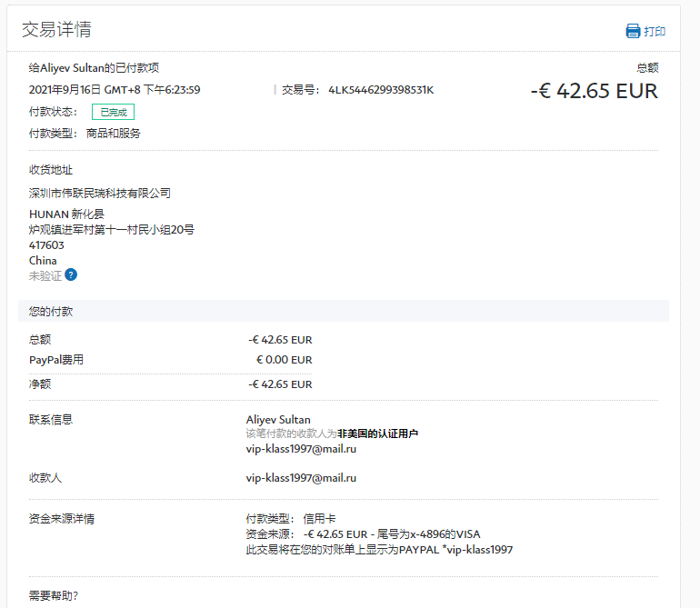Click the 需要帮助? help heading

click(54, 596)
